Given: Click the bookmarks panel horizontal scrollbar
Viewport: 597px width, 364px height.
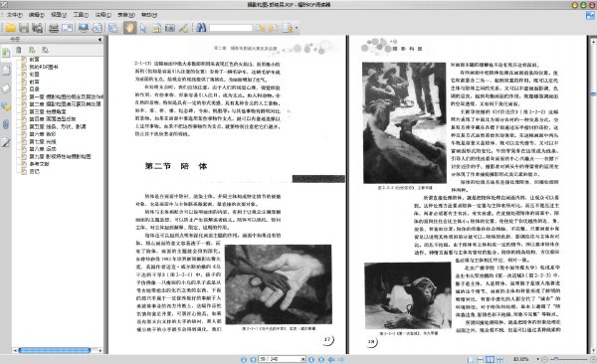Looking at the screenshot, I should pyautogui.click(x=55, y=350).
